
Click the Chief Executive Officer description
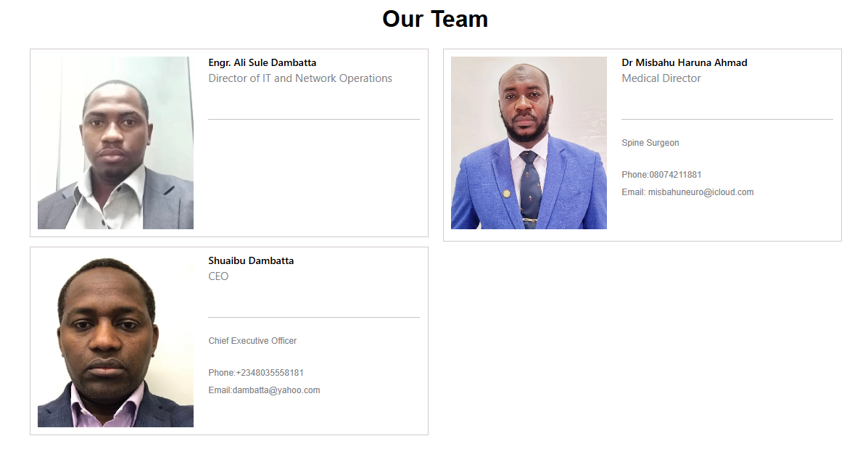[252, 341]
